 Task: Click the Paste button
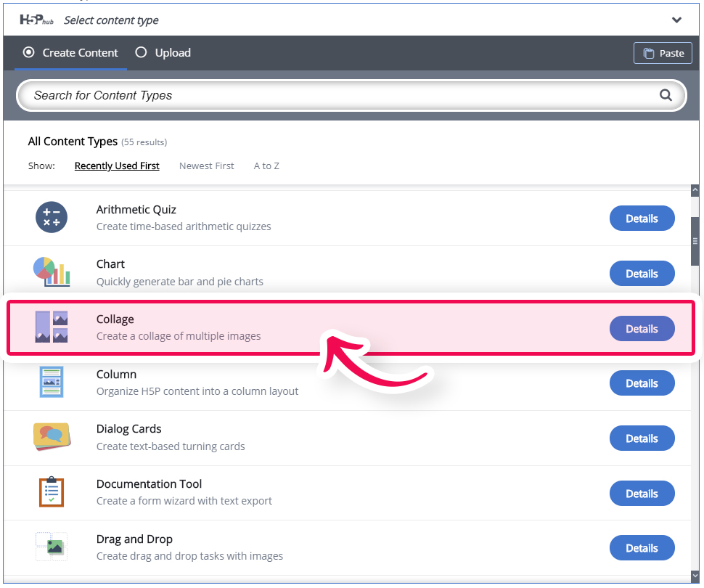[x=663, y=53]
